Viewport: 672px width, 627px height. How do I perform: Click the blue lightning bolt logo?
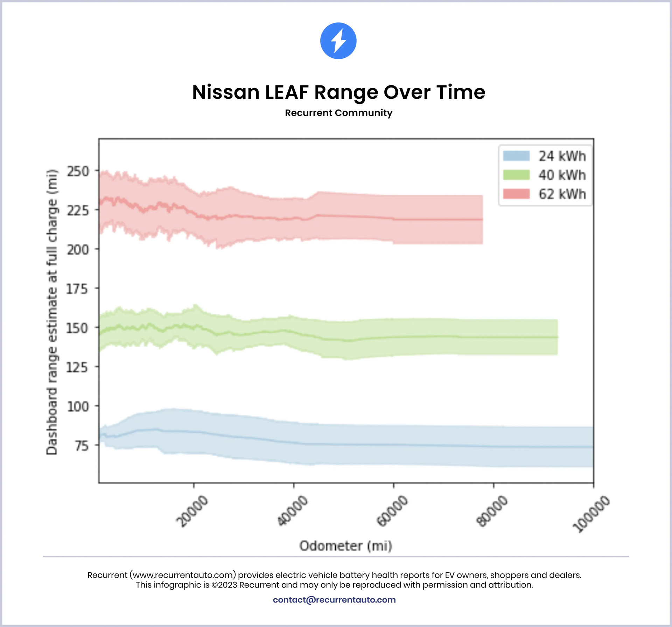tap(338, 41)
